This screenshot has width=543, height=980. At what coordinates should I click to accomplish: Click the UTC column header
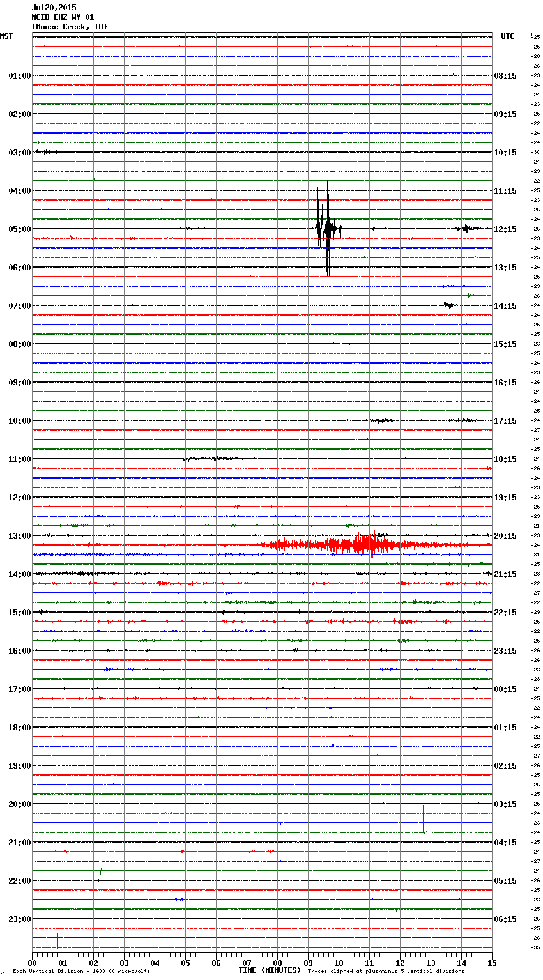(508, 36)
